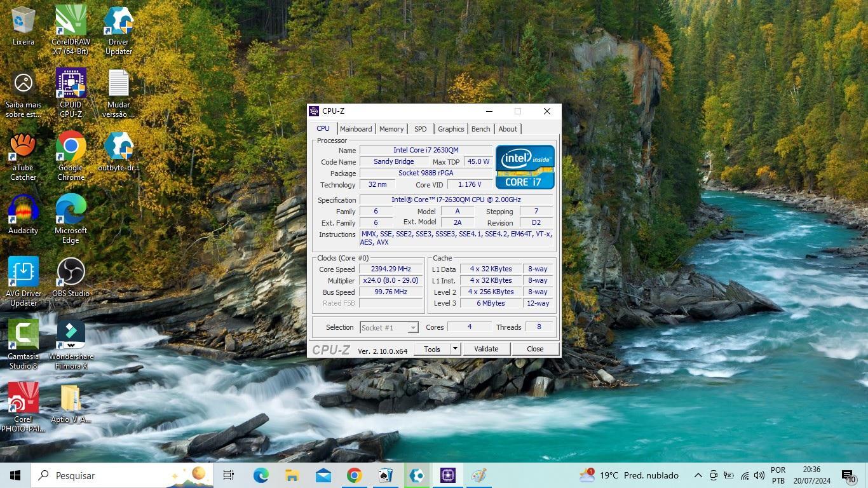Screen dimensions: 868x488
Task: Show hidden system tray icons
Action: coord(698,475)
